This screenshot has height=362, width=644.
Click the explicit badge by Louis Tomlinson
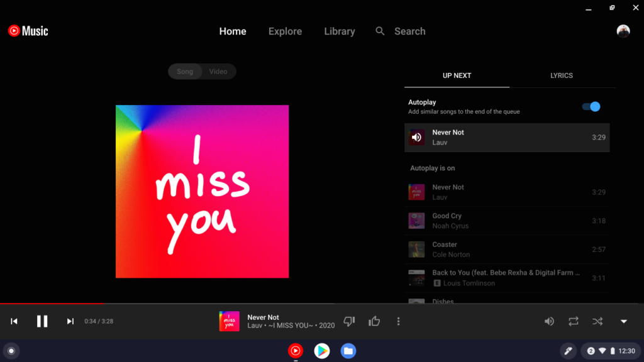[437, 283]
